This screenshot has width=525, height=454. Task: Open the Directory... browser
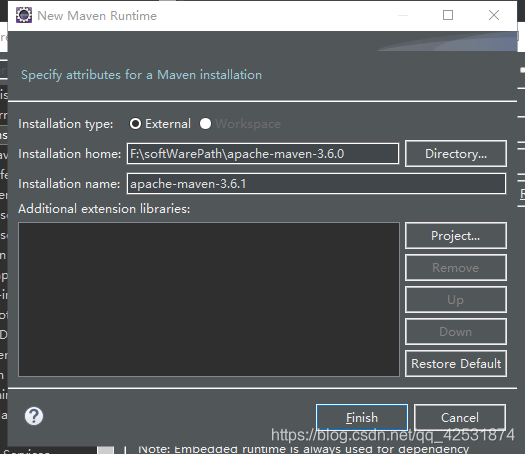pyautogui.click(x=456, y=154)
